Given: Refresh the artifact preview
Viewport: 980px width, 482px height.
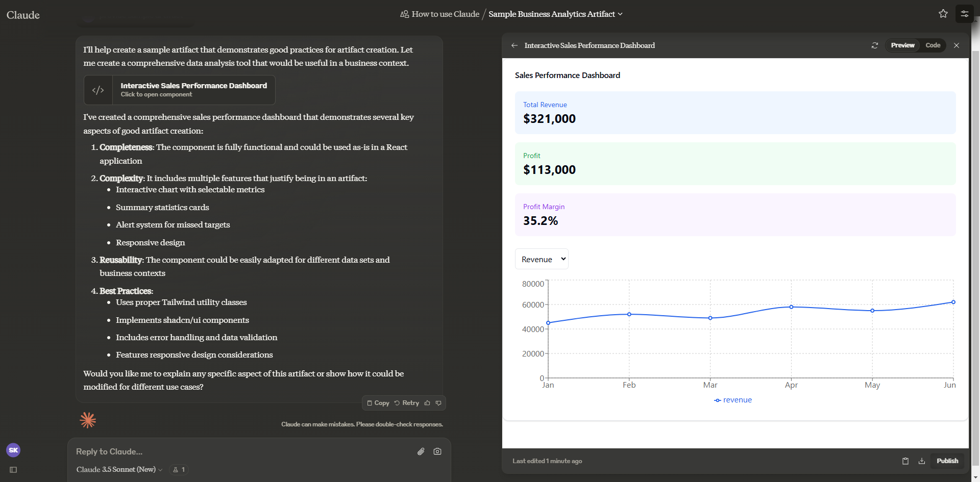Looking at the screenshot, I should 874,45.
